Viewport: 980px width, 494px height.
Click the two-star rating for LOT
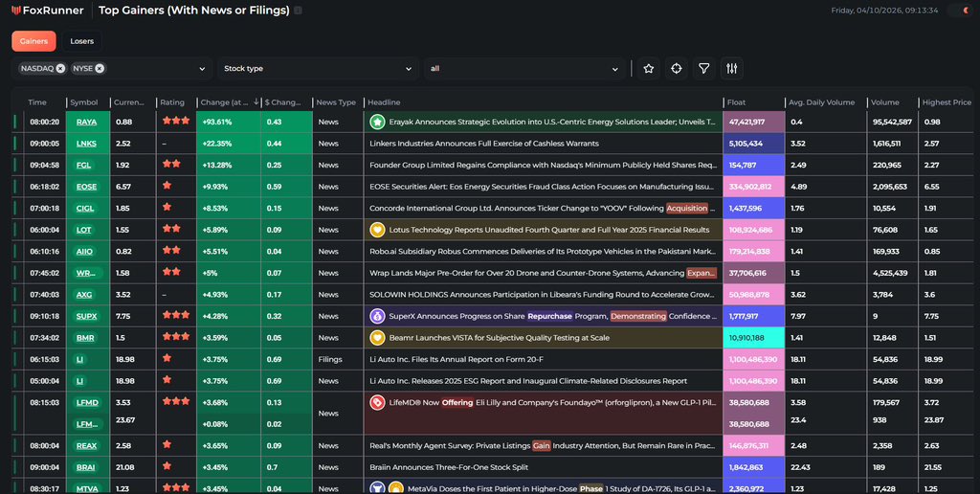171,229
